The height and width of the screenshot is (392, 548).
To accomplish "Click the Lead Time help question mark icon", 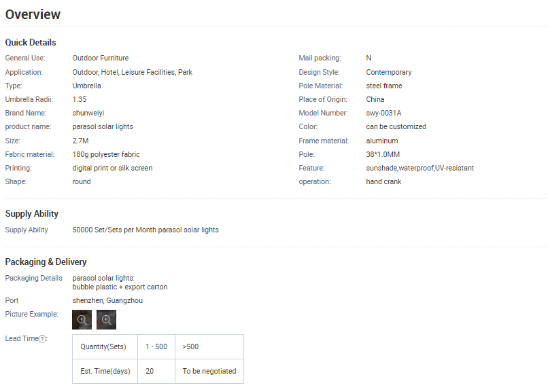I will point(42,339).
